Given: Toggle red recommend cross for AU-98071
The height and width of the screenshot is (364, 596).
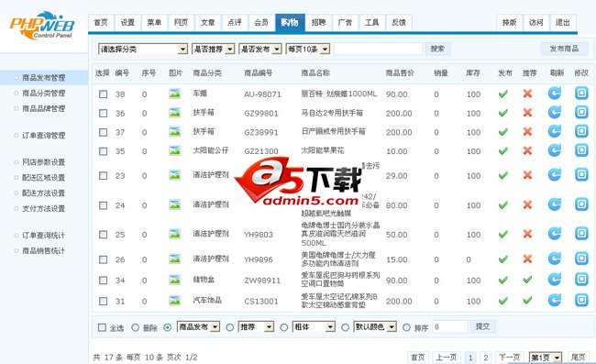Looking at the screenshot, I should click(527, 94).
